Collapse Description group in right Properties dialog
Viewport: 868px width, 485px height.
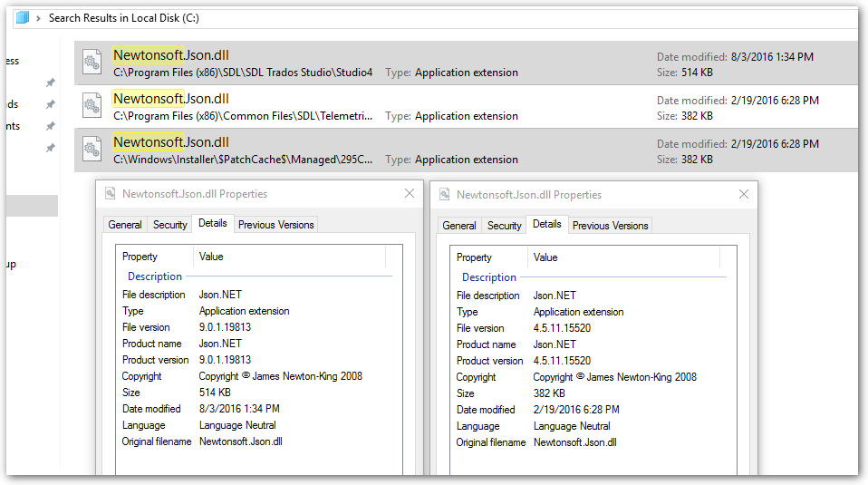pos(488,277)
